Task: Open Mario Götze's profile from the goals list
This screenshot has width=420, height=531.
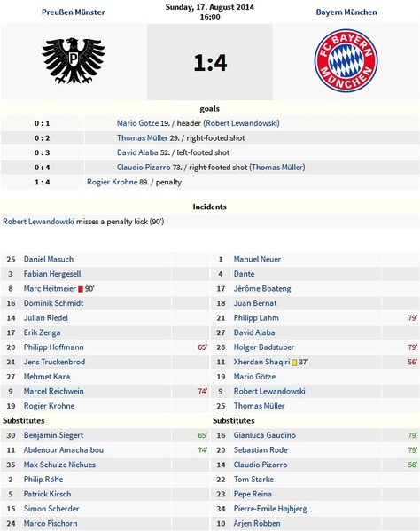Action: (137, 123)
